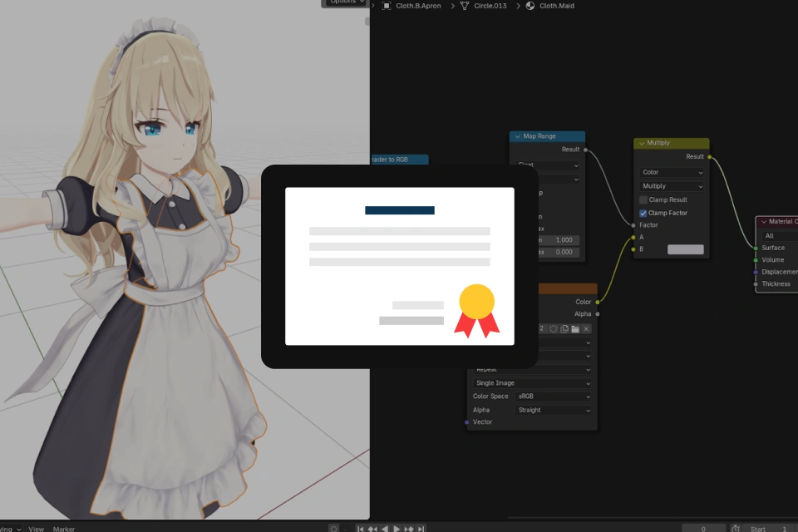Collapse the Map Range node

518,136
